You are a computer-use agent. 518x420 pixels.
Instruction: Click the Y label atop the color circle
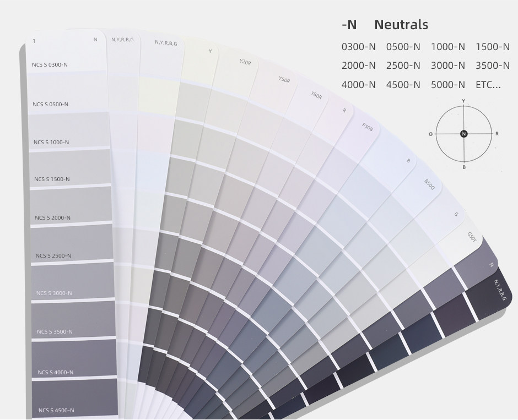(x=463, y=101)
